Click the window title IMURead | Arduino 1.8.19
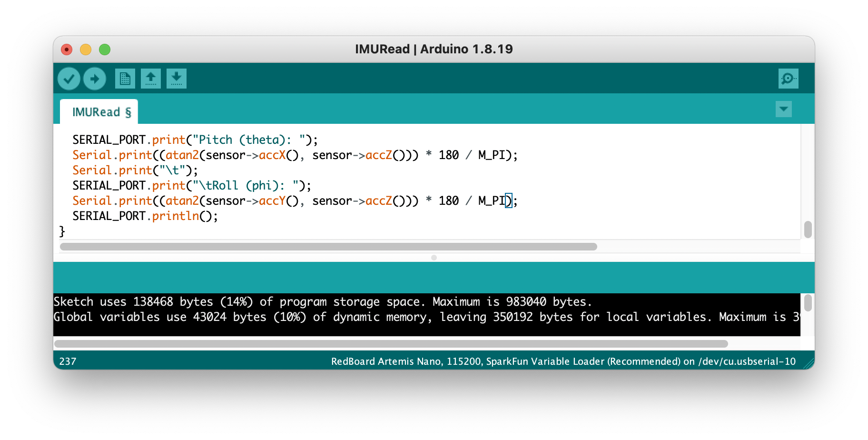This screenshot has width=868, height=440. (x=434, y=49)
